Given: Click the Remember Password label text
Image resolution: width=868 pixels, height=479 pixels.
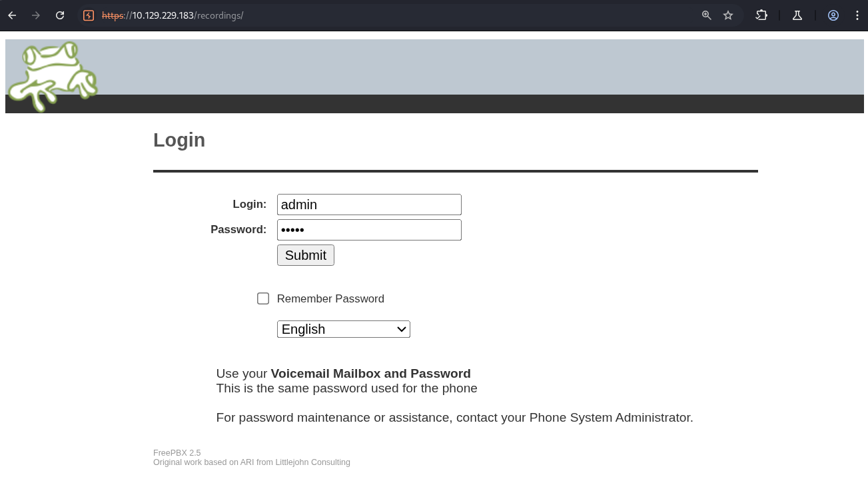Looking at the screenshot, I should point(330,298).
